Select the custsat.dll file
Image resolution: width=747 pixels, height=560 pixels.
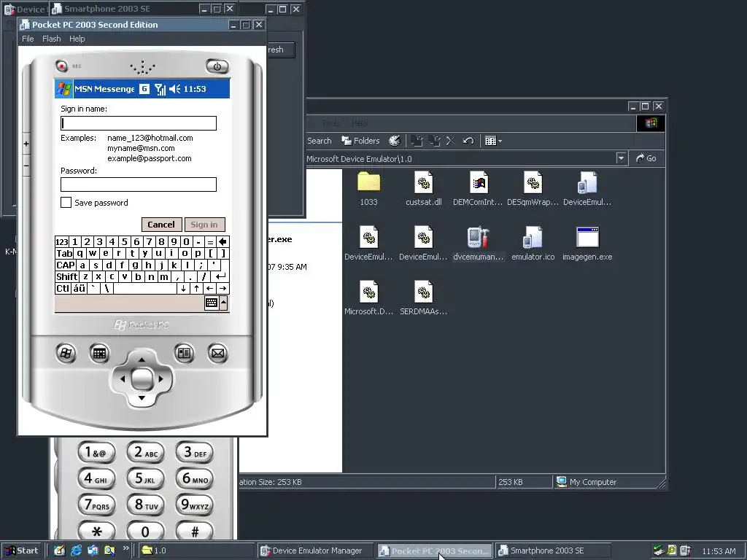pyautogui.click(x=424, y=189)
